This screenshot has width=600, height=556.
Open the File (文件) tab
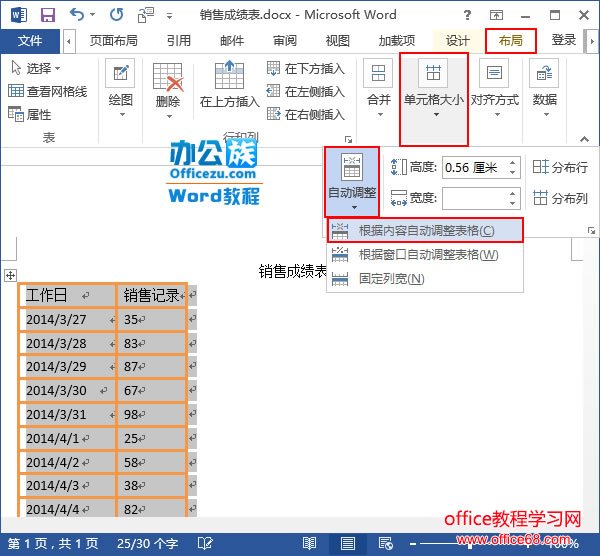pyautogui.click(x=30, y=41)
